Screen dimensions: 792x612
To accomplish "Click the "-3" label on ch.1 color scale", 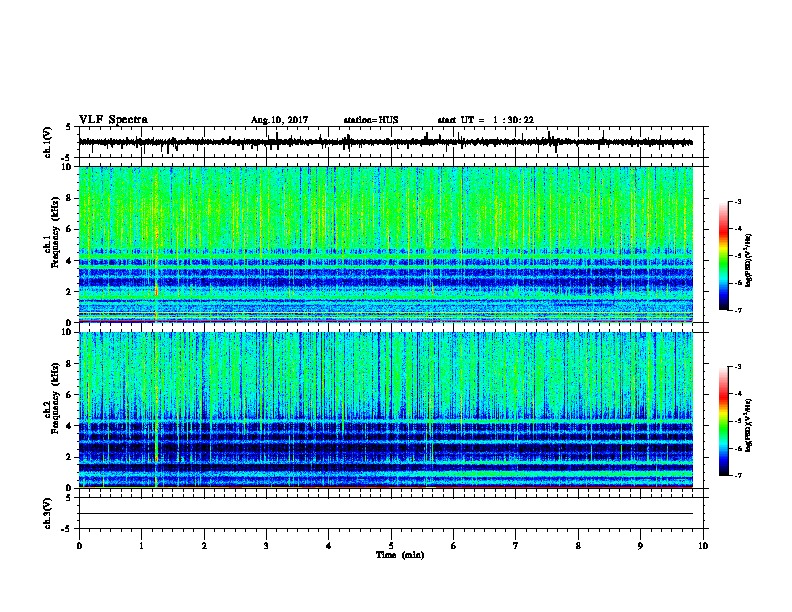I will pyautogui.click(x=738, y=202).
